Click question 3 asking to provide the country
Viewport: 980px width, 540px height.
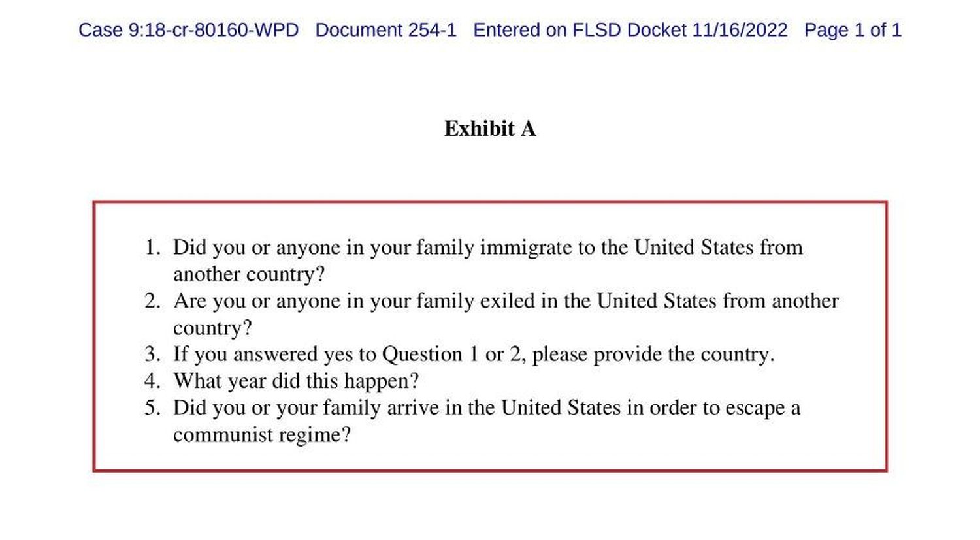[474, 355]
